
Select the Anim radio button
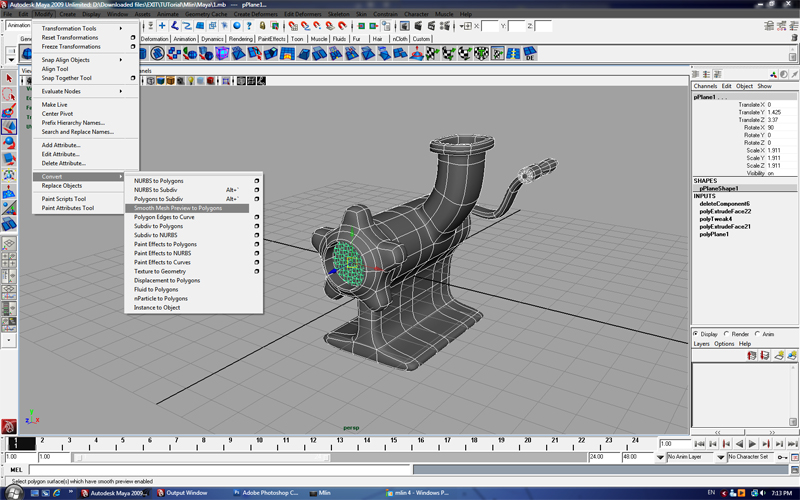[x=757, y=334]
